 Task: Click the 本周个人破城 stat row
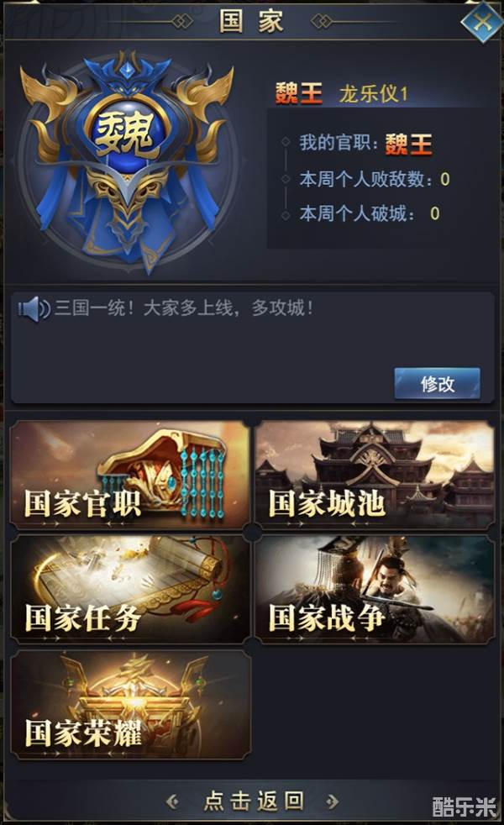point(370,213)
